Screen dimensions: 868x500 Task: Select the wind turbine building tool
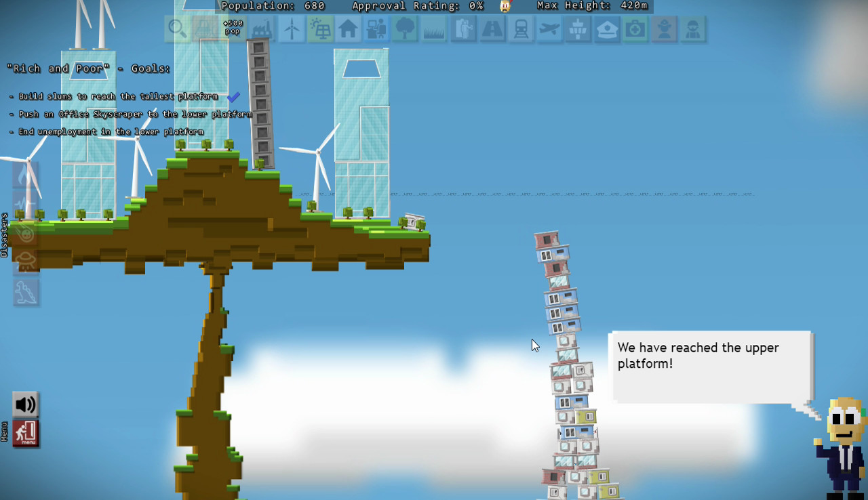pos(291,29)
